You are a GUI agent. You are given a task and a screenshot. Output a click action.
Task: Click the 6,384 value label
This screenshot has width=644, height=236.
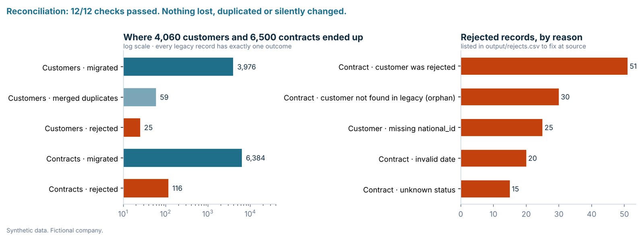(255, 158)
